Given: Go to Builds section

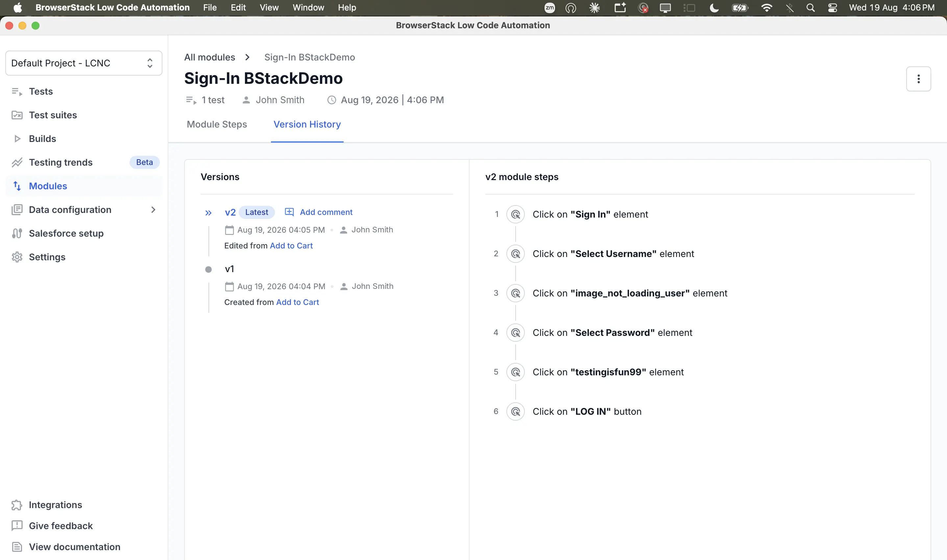Looking at the screenshot, I should coord(42,139).
